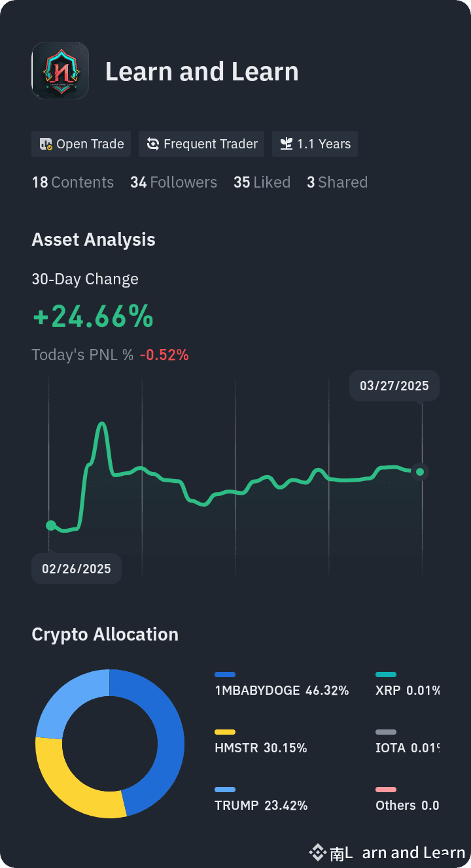471x868 pixels.
Task: Open the 35 Liked stat
Action: (x=262, y=182)
